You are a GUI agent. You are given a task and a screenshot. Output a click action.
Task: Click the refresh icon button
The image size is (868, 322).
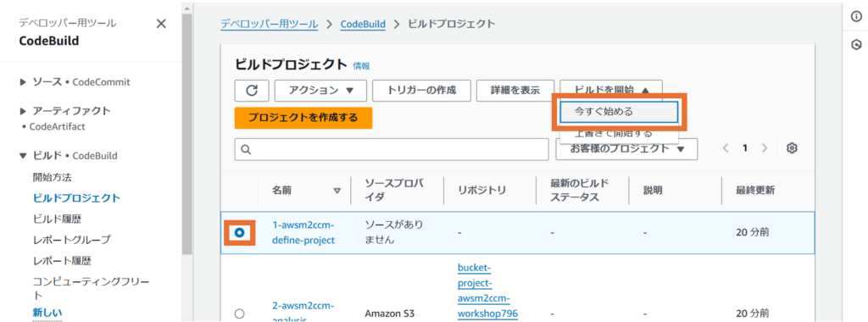pyautogui.click(x=252, y=91)
